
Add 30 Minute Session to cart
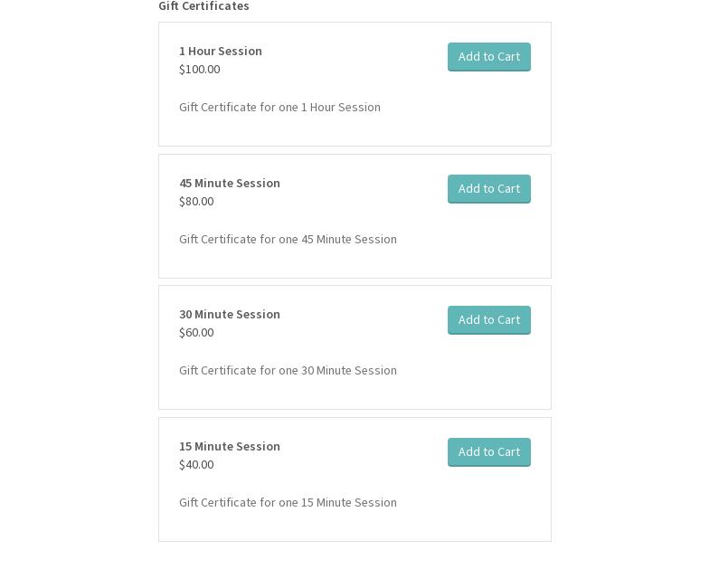point(488,319)
